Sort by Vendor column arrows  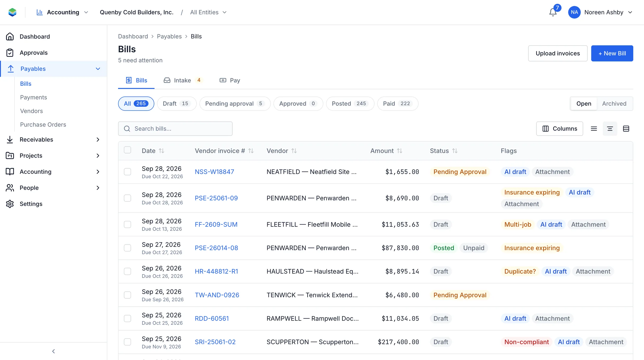click(x=294, y=151)
